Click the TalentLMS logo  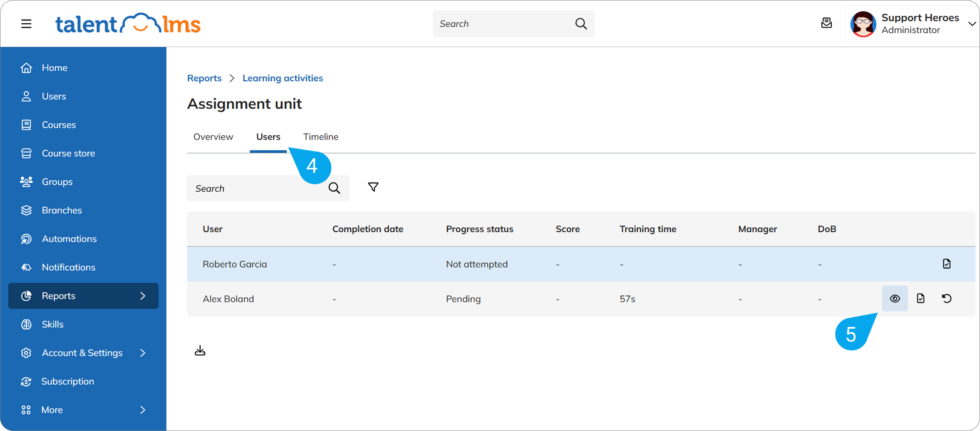pos(128,24)
